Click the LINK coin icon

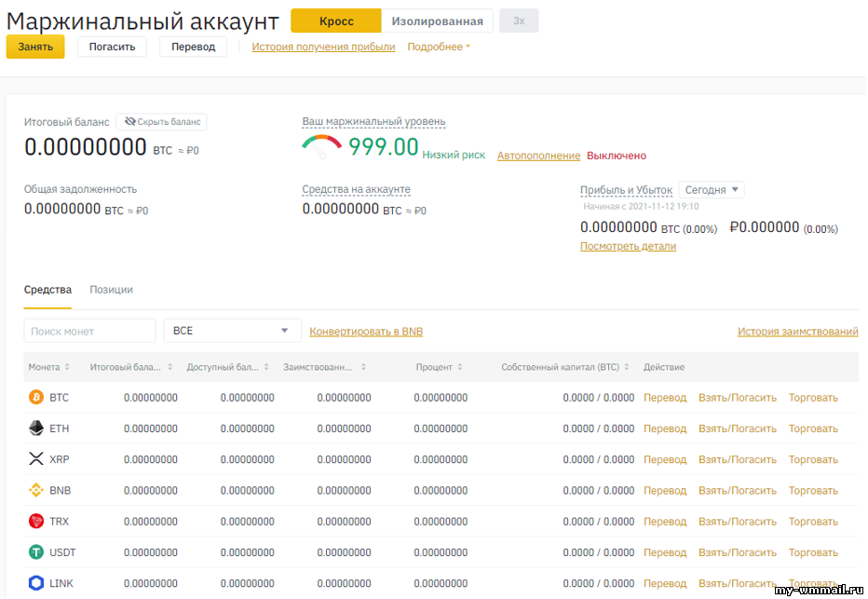[36, 583]
